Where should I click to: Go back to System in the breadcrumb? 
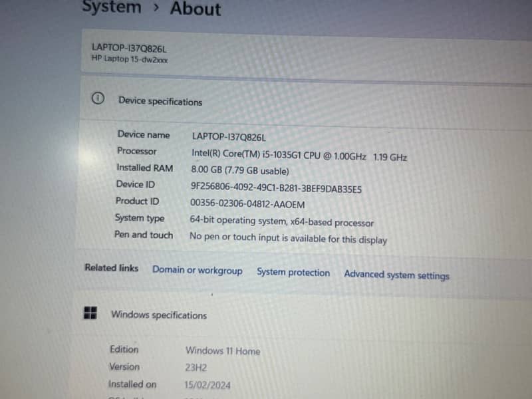(x=111, y=7)
